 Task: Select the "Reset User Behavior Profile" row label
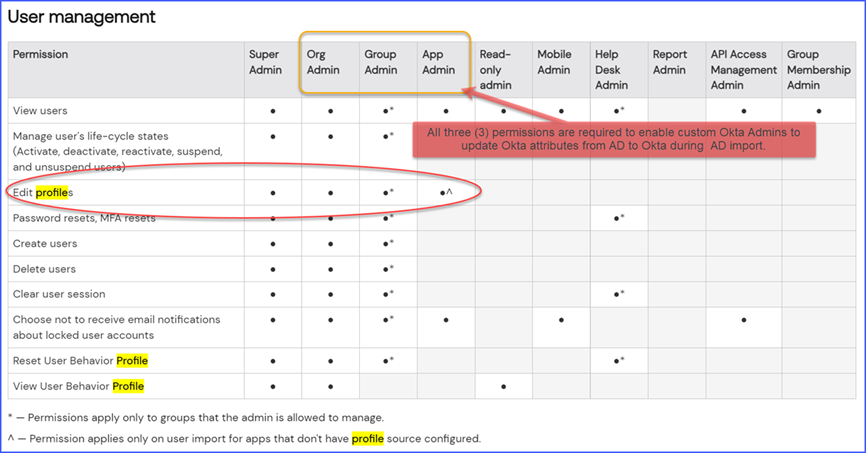click(81, 361)
